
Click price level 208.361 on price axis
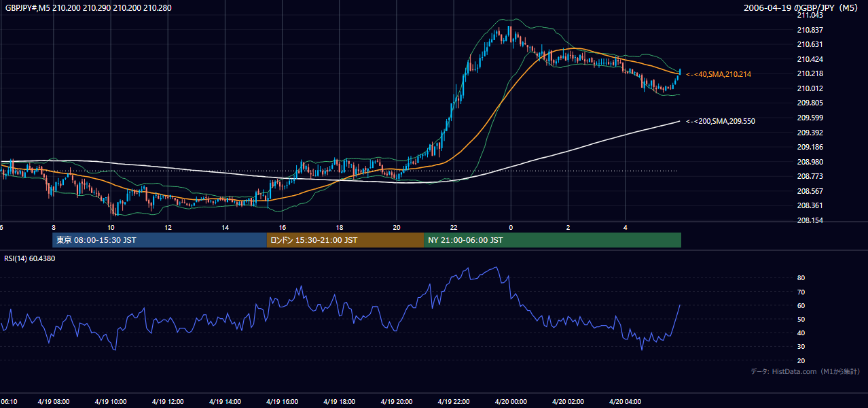coord(810,205)
